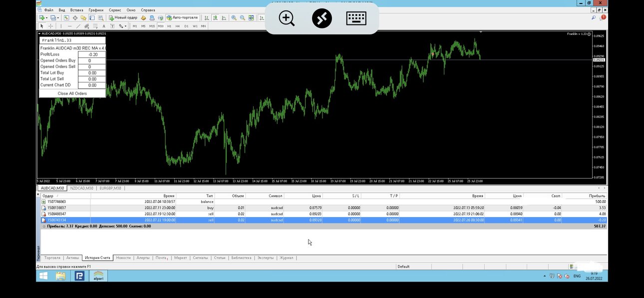Click Close All Orders on Franklin panel

[x=72, y=93]
